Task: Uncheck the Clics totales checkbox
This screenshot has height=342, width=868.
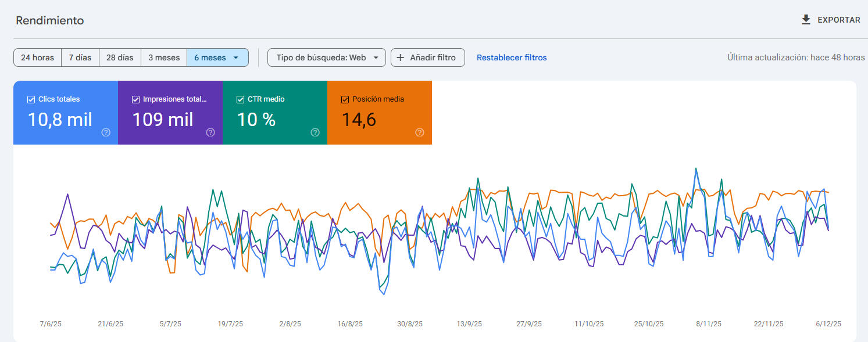Action: pos(31,99)
